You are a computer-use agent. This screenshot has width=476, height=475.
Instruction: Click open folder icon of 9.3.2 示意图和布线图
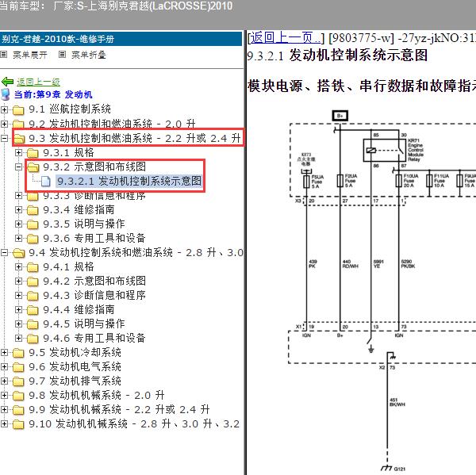coord(33,167)
